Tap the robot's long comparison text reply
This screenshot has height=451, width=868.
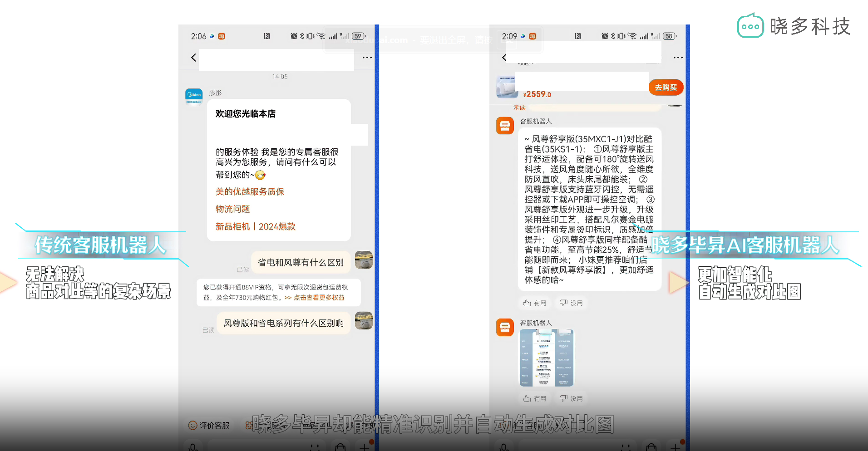click(x=589, y=209)
